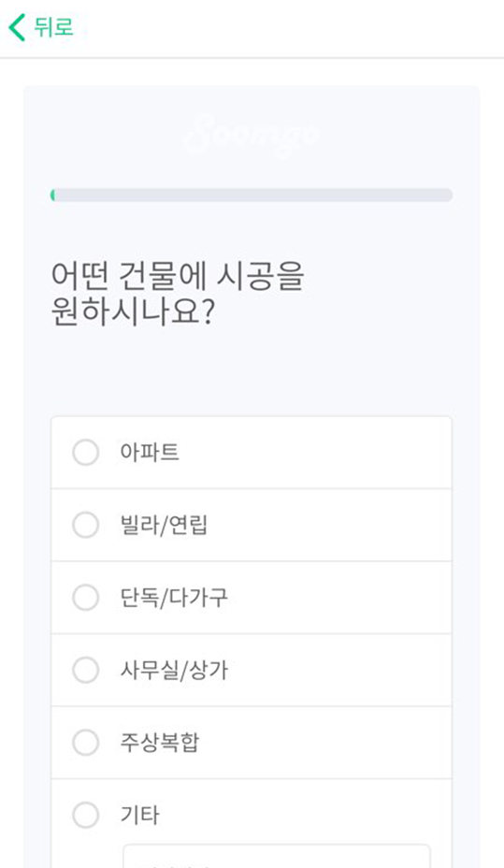Pick the 사무실/상가 radio circle
504x868 pixels.
86,670
